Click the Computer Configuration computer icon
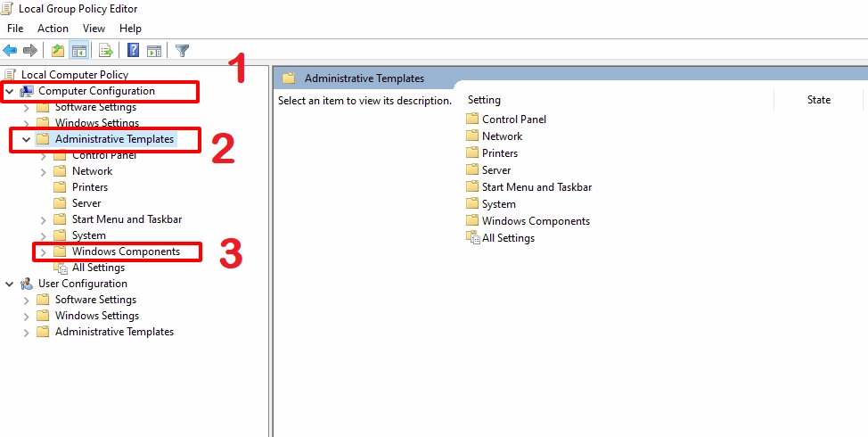868x437 pixels. pos(27,91)
